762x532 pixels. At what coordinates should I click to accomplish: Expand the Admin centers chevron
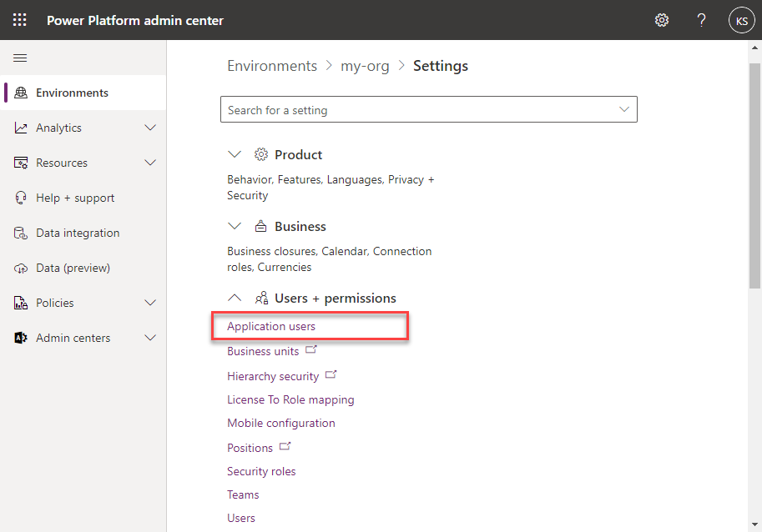pyautogui.click(x=150, y=338)
